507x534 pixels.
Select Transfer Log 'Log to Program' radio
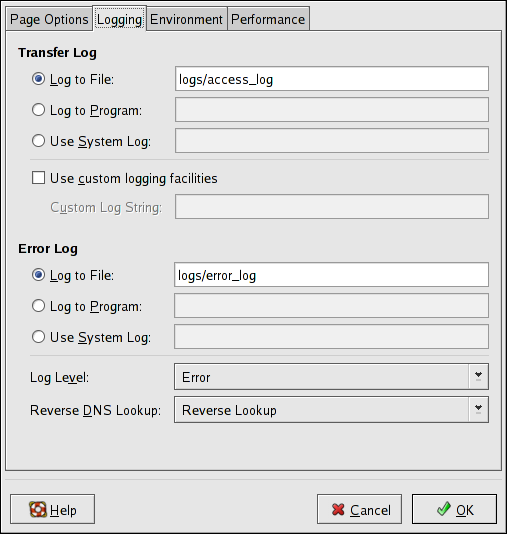click(x=38, y=110)
